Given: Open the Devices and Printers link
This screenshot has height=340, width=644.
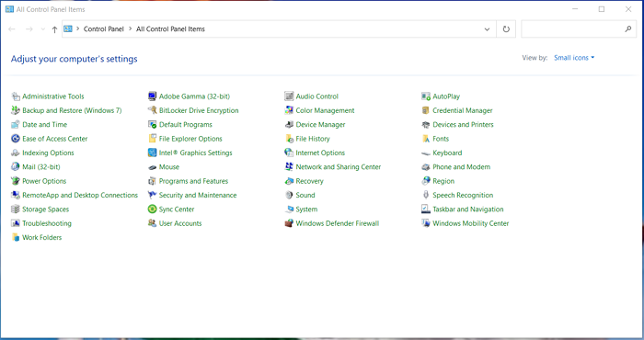Looking at the screenshot, I should coord(463,125).
